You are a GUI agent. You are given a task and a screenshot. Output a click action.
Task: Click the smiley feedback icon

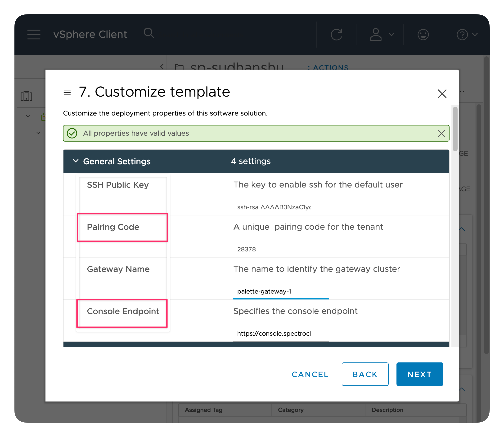pyautogui.click(x=423, y=34)
